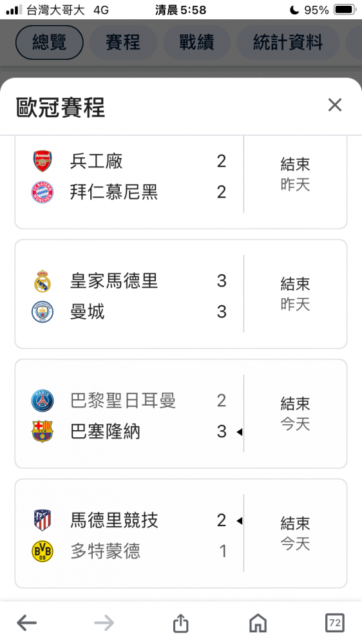The height and width of the screenshot is (644, 362).
Task: Close the 歐冠賽程 panel with X
Action: (x=335, y=105)
